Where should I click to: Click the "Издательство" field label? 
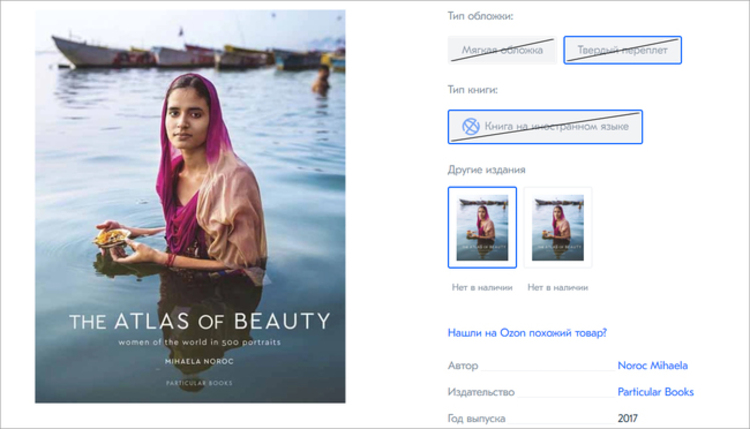pyautogui.click(x=482, y=392)
